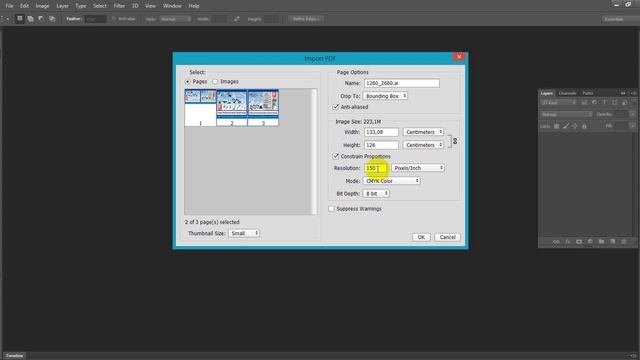Toggle Anti-alias checkbox in options bar
640x360 pixels.
[113, 19]
